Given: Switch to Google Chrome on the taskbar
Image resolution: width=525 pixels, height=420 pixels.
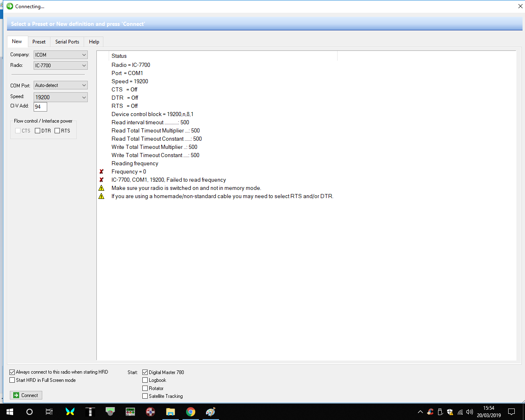Looking at the screenshot, I should coord(191,412).
